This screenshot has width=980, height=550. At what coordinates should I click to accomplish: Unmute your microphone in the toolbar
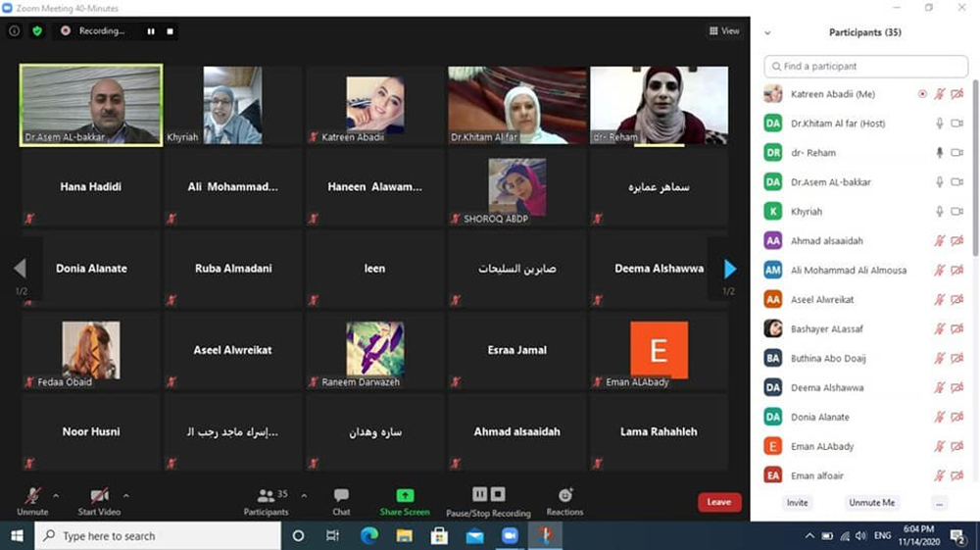[32, 500]
